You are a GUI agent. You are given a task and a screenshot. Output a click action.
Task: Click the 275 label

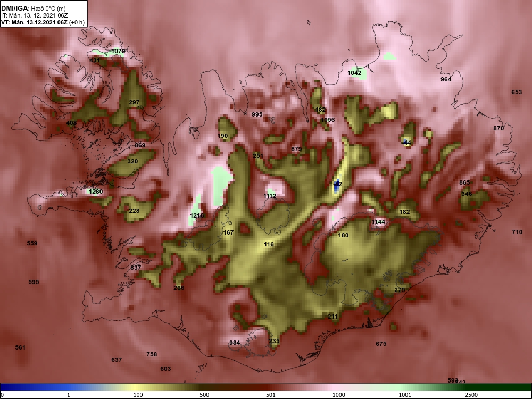(x=400, y=290)
